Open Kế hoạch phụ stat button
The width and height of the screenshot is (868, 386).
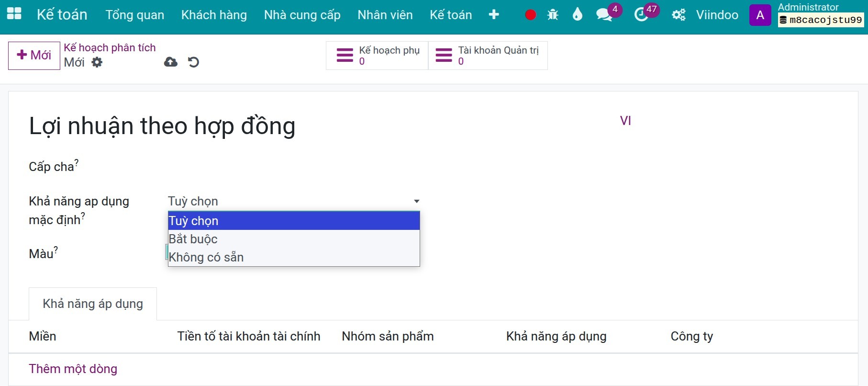click(378, 56)
